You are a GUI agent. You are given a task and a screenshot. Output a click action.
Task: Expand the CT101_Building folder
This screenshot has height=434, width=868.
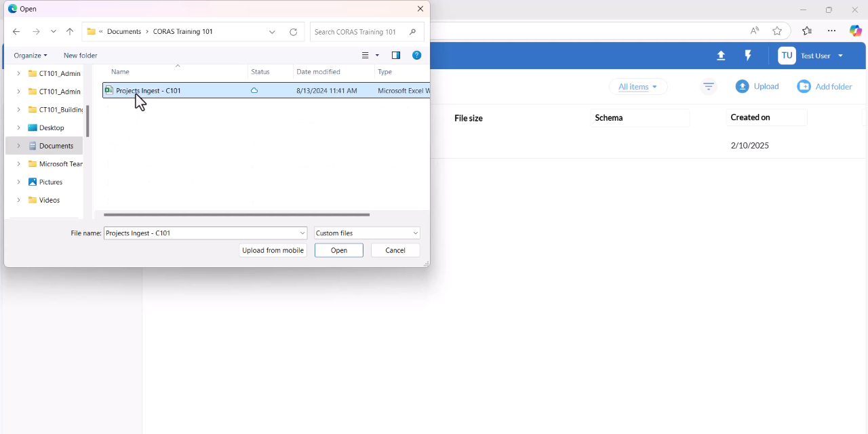point(18,109)
